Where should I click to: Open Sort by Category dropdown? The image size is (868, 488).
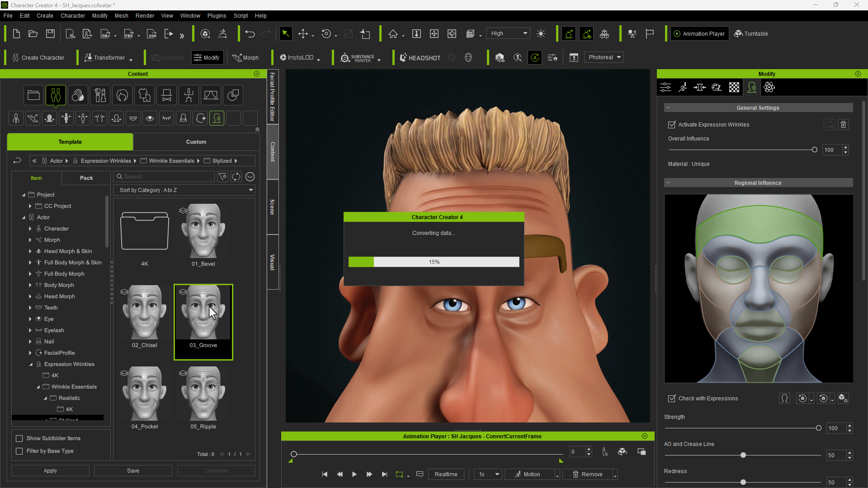pyautogui.click(x=184, y=190)
